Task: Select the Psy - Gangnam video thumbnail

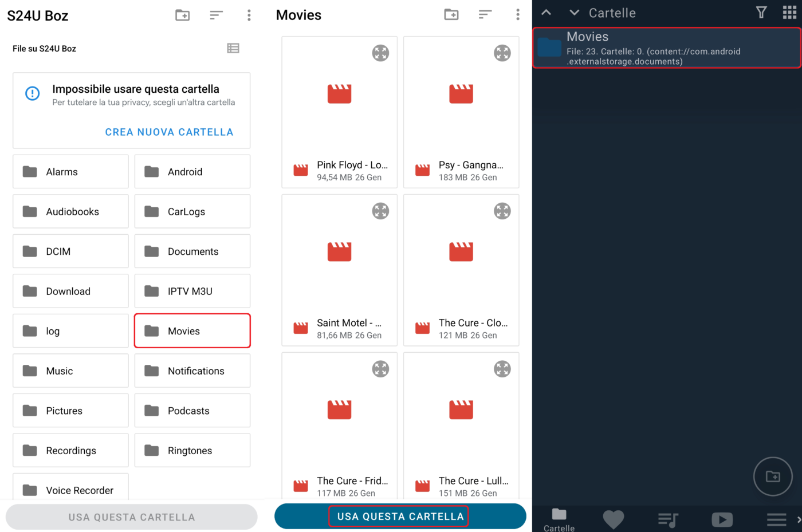Action: 461,94
